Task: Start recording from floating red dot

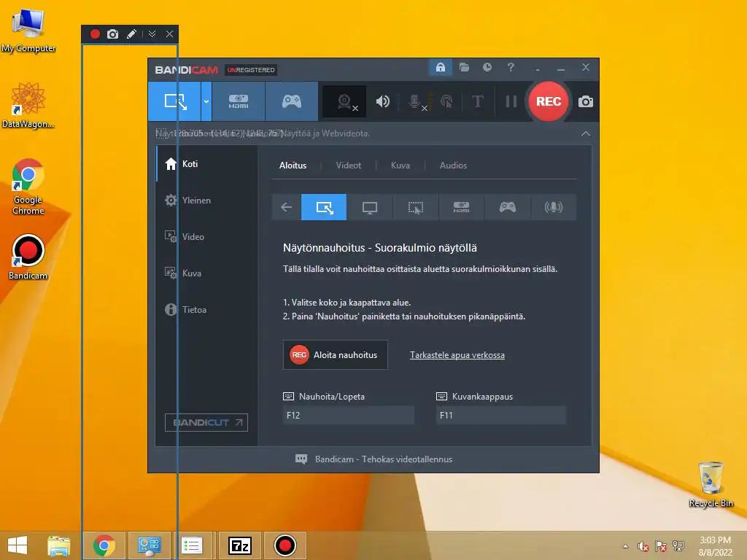Action: click(x=95, y=34)
